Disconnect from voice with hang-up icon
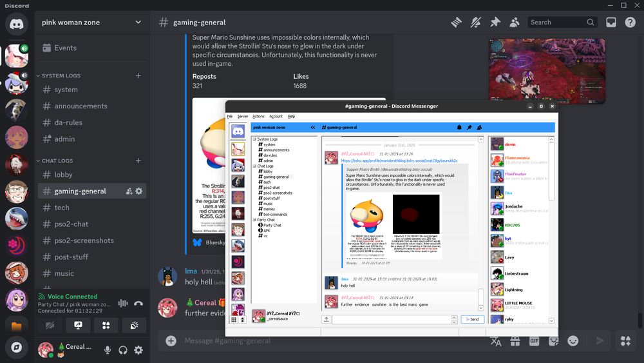The height and width of the screenshot is (363, 644). click(x=138, y=304)
